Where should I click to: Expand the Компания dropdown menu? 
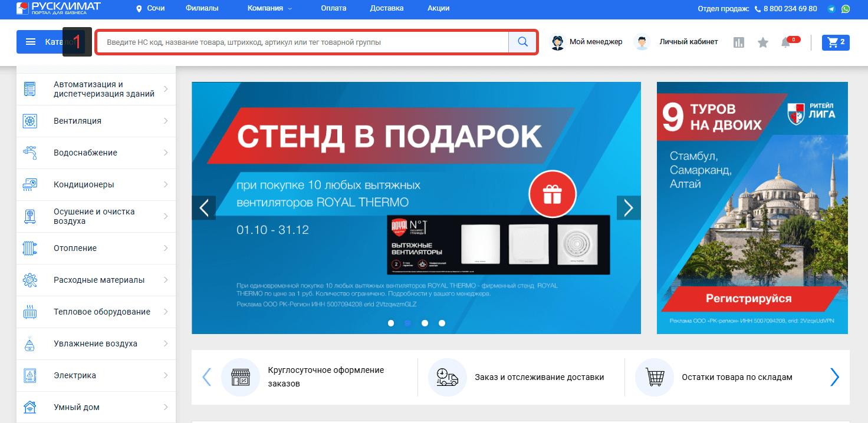[x=269, y=8]
